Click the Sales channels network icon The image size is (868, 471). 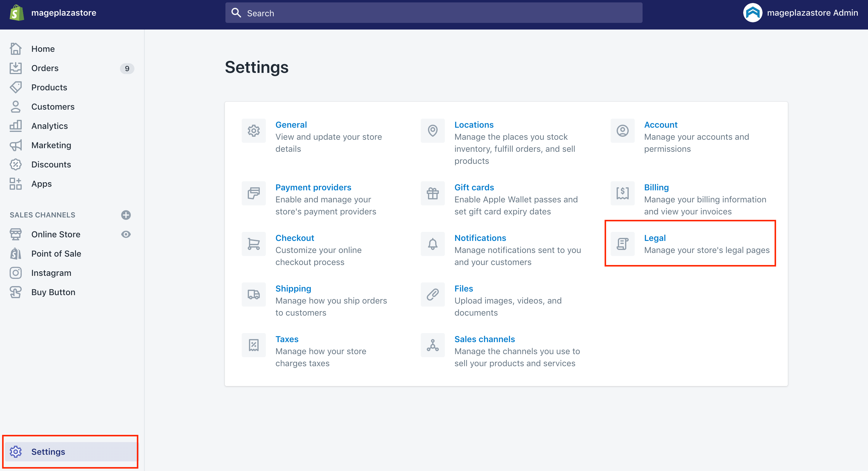tap(433, 345)
